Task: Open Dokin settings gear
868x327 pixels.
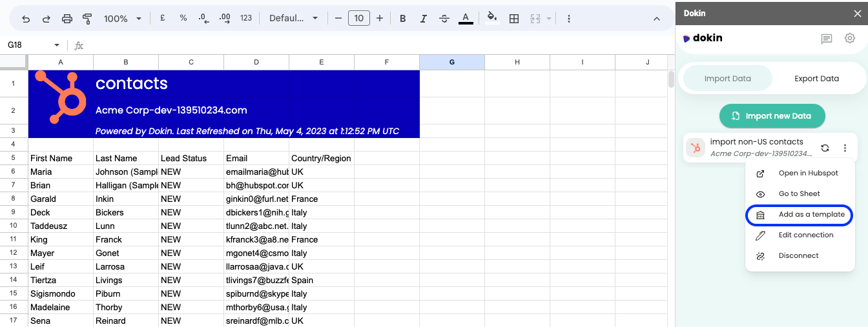Action: pyautogui.click(x=850, y=39)
